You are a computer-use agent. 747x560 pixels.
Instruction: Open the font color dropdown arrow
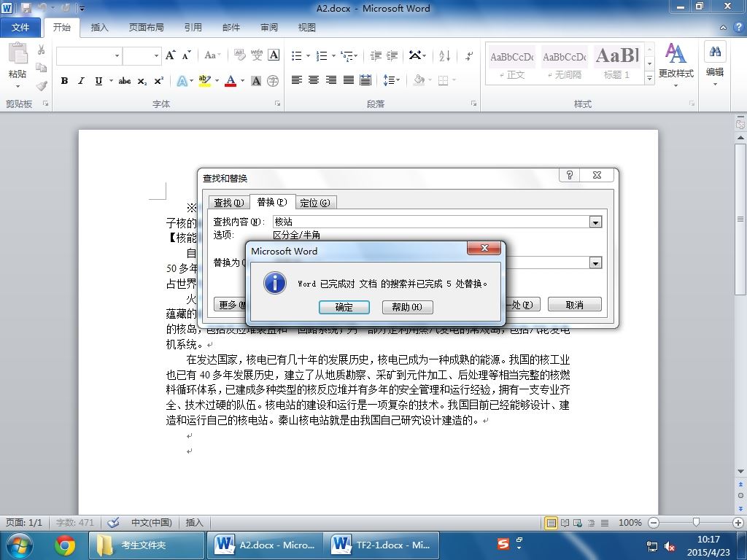(242, 81)
